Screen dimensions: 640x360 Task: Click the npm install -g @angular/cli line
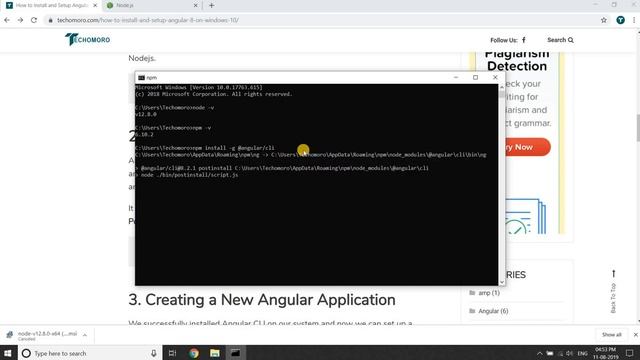[x=205, y=148]
